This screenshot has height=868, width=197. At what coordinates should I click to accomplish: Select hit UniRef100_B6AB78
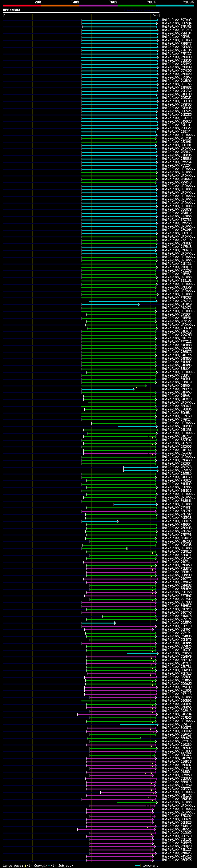coord(177,738)
